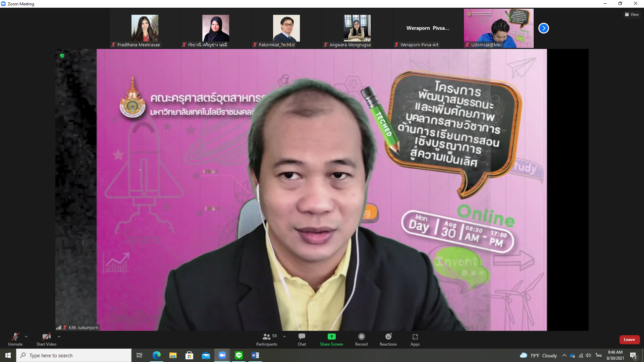Viewport: 644px width, 362px height.
Task: Leave the meeting
Action: (629, 340)
